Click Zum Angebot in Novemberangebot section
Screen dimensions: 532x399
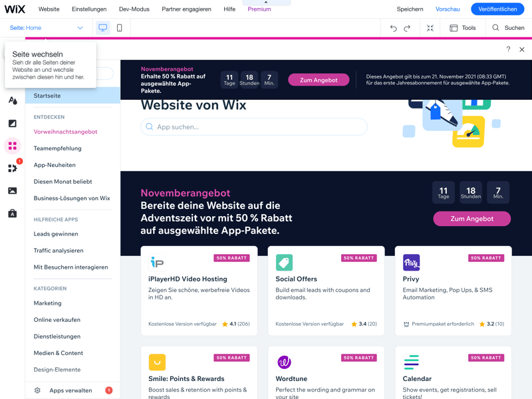(x=472, y=219)
